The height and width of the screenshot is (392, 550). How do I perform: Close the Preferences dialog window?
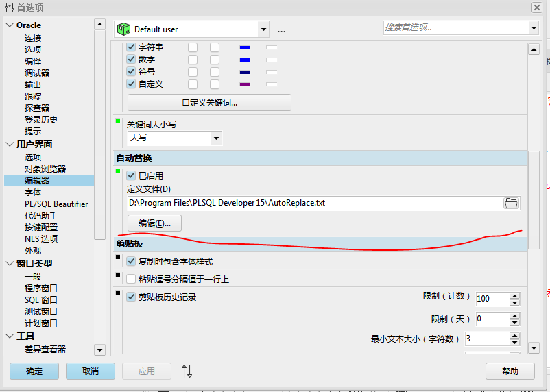[536, 7]
